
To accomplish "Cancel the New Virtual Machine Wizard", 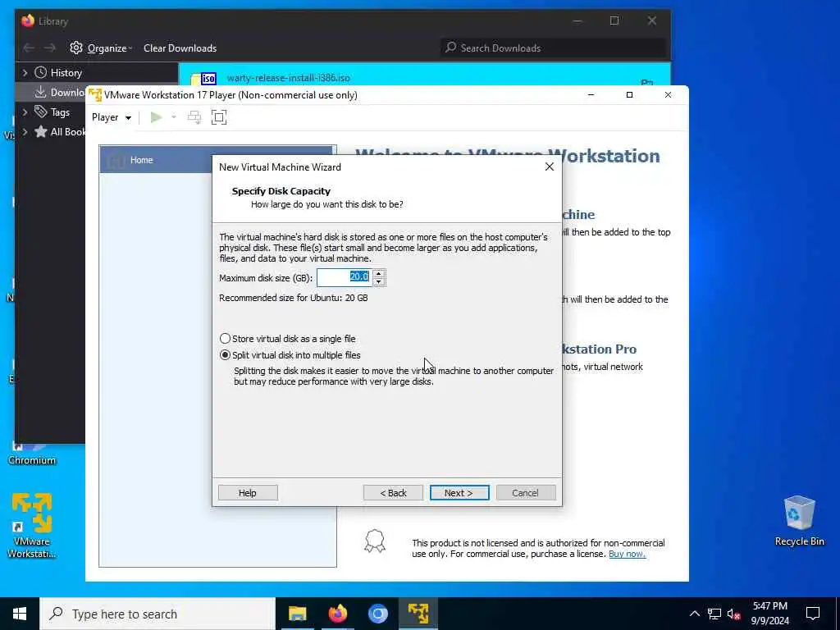I will 526,493.
